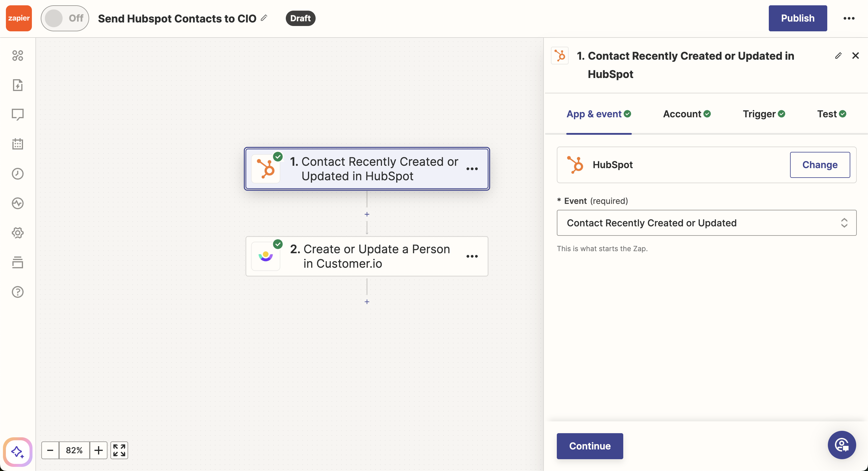This screenshot has width=868, height=471.
Task: Open the calendar icon in sidebar
Action: tap(17, 144)
